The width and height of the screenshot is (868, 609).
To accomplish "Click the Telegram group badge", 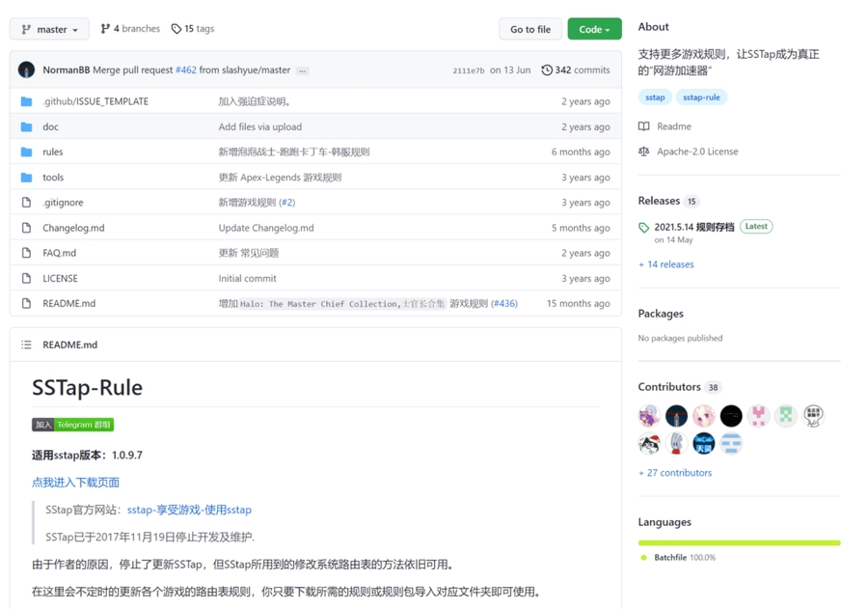I will (72, 425).
